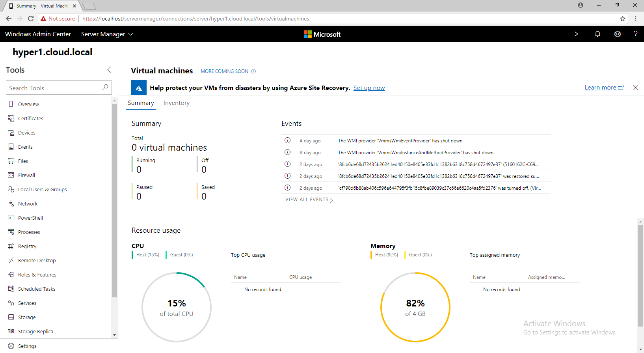Click the resource usage vertical scrollbar

coord(640,276)
